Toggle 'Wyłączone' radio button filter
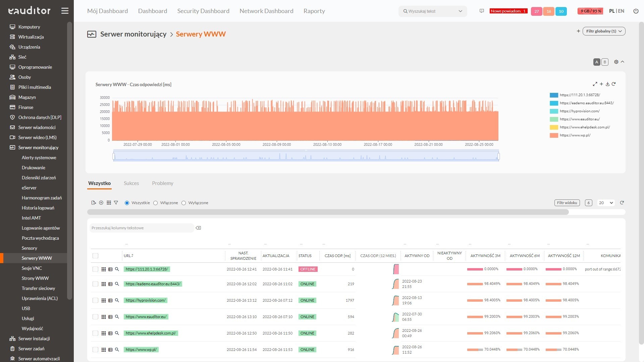 coord(183,203)
